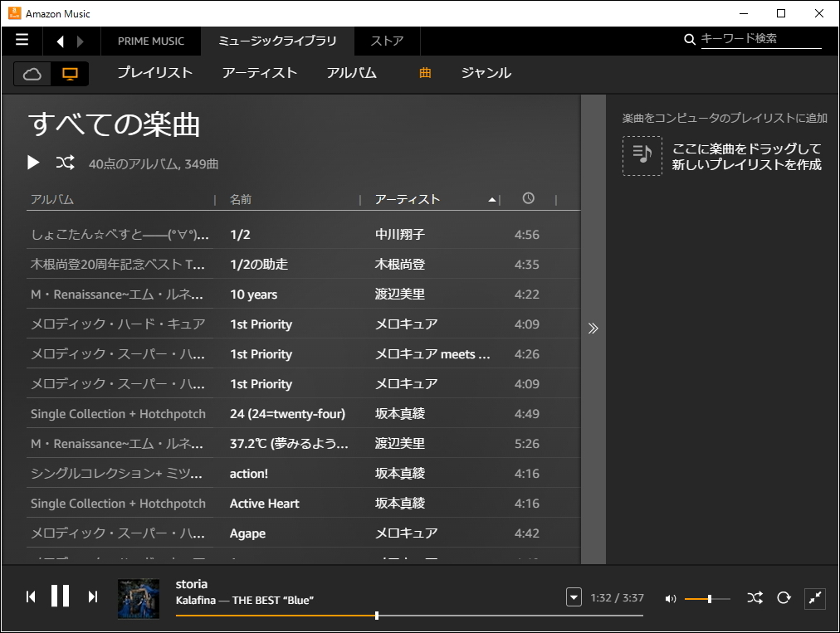Select the song 1/2の助走

pyautogui.click(x=303, y=264)
